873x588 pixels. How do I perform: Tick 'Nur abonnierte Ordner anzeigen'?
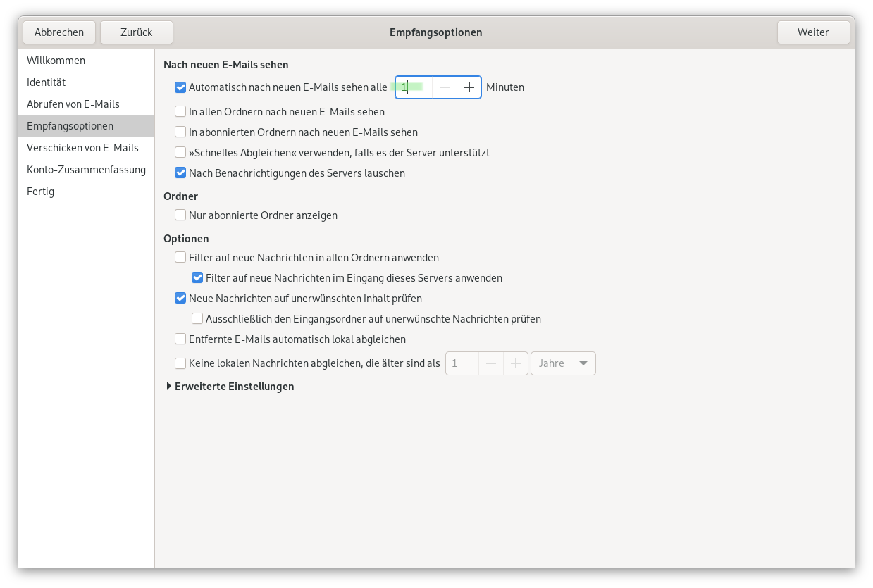click(180, 215)
